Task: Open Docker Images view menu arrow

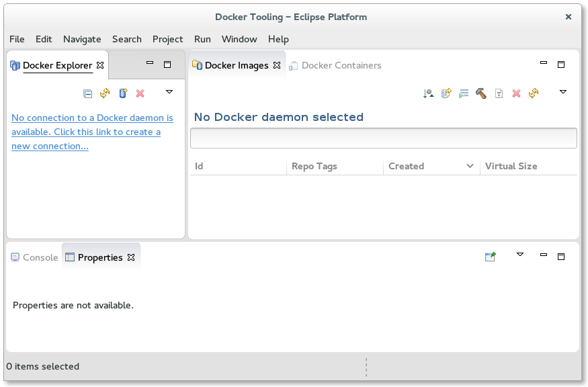Action: [563, 92]
